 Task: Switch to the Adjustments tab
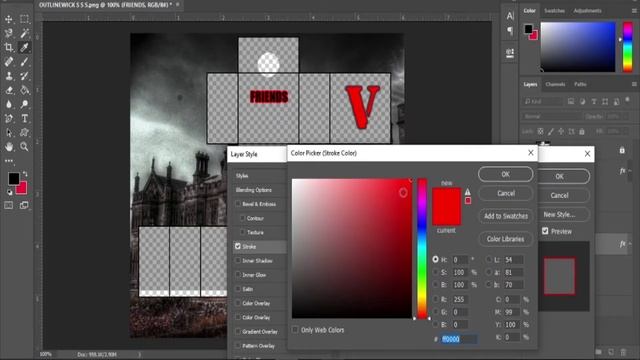pyautogui.click(x=587, y=11)
